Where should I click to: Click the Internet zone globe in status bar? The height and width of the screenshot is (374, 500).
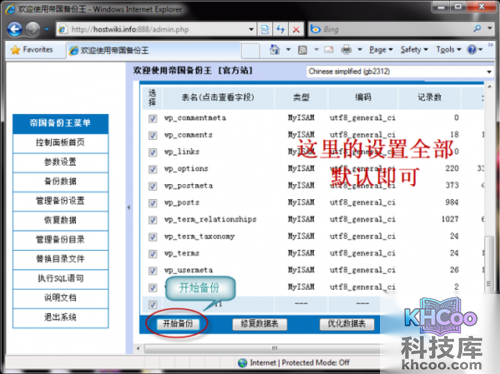(242, 363)
